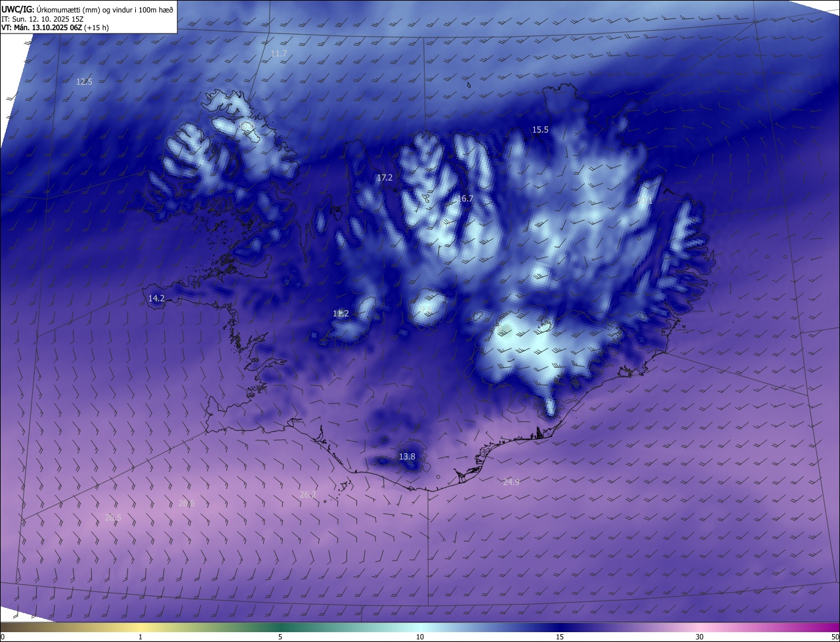This screenshot has height=642, width=840.
Task: Select the 26.5 value label
Action: tap(113, 517)
